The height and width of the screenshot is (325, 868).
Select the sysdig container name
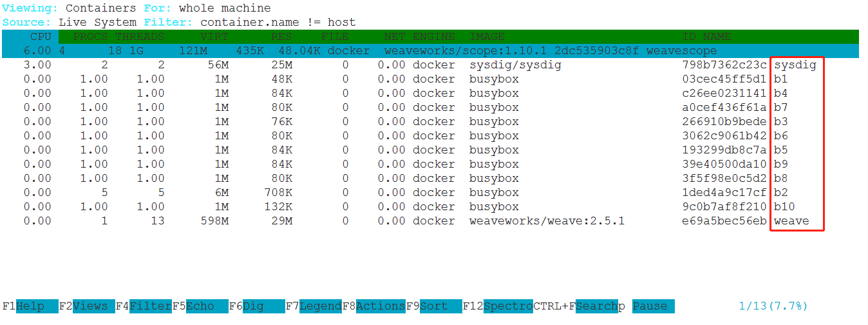(795, 65)
